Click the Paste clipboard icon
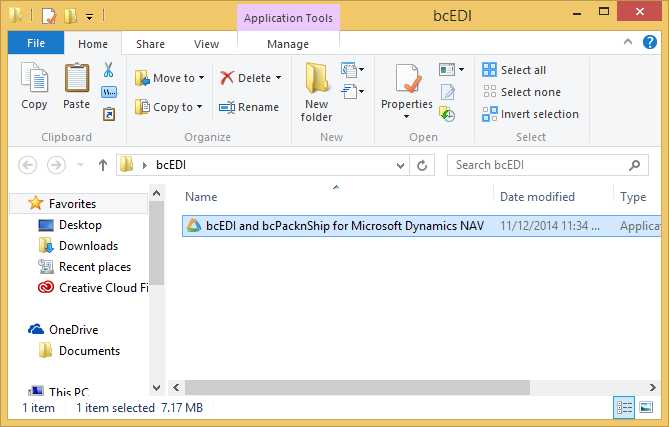This screenshot has height=427, width=669. click(77, 86)
